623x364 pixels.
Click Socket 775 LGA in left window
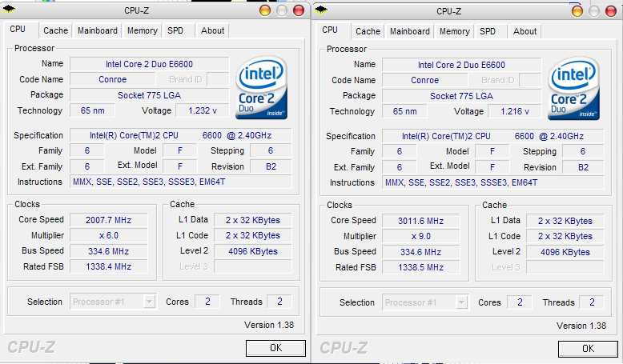click(x=150, y=95)
